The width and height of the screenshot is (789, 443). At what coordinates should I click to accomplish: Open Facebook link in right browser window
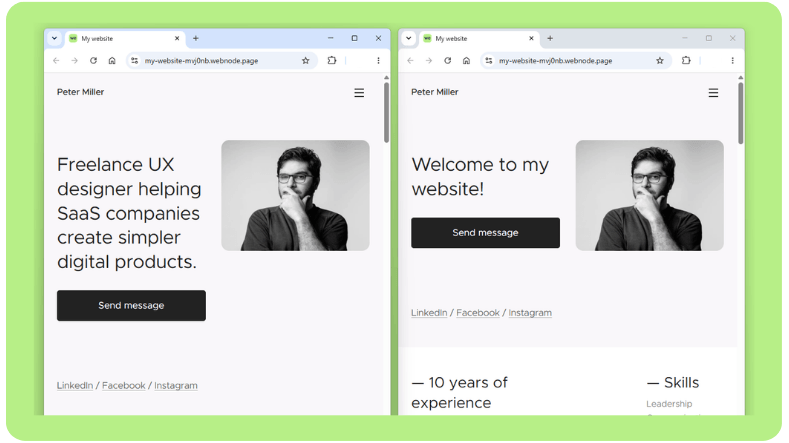tap(478, 313)
